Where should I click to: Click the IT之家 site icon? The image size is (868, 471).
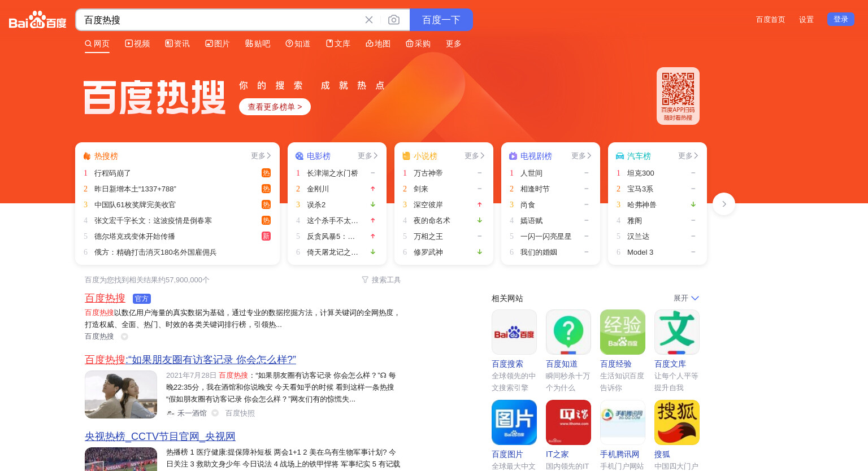pyautogui.click(x=568, y=422)
